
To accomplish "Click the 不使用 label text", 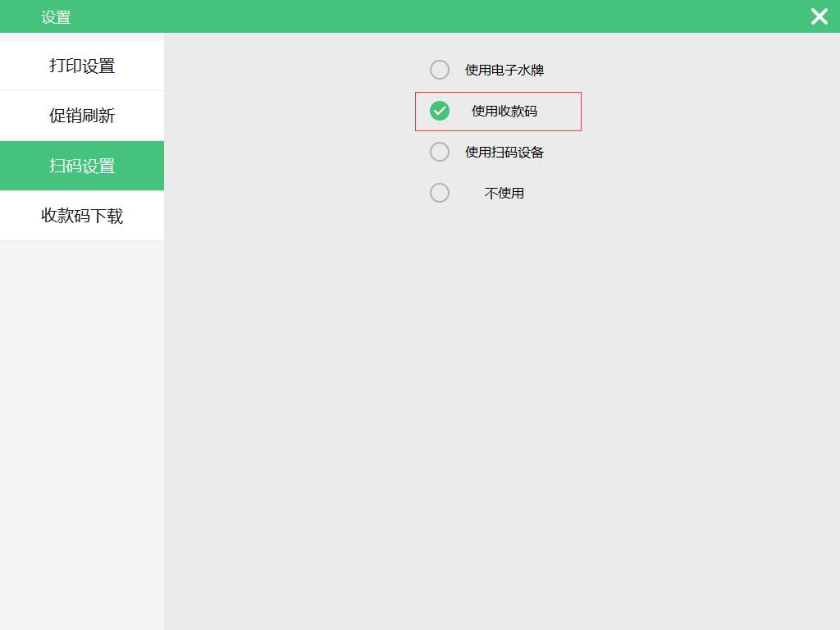I will point(504,193).
